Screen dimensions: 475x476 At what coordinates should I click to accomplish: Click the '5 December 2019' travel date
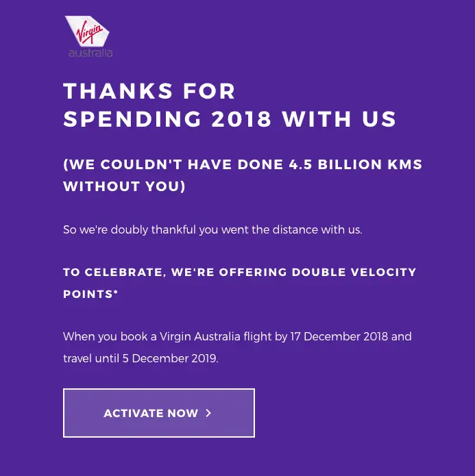[x=169, y=358]
